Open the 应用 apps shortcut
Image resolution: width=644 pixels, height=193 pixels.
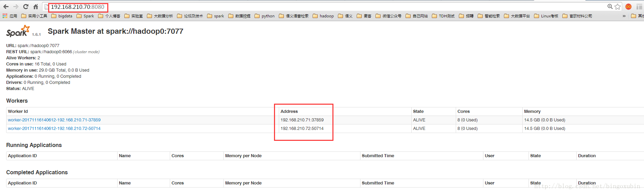pyautogui.click(x=10, y=16)
